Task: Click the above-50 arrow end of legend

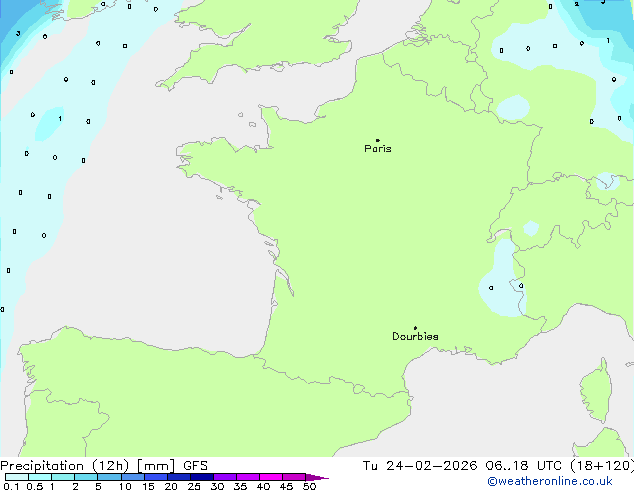Action: pos(317,477)
